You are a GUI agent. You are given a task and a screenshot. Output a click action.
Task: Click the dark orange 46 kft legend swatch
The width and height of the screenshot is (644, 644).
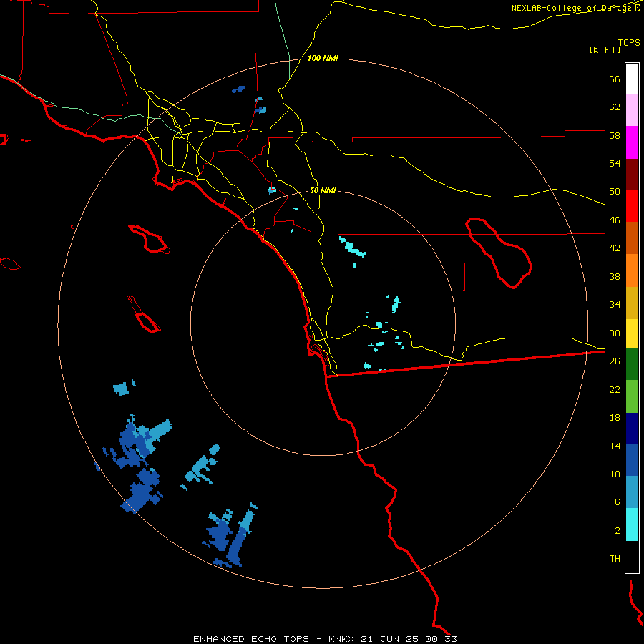632,238
